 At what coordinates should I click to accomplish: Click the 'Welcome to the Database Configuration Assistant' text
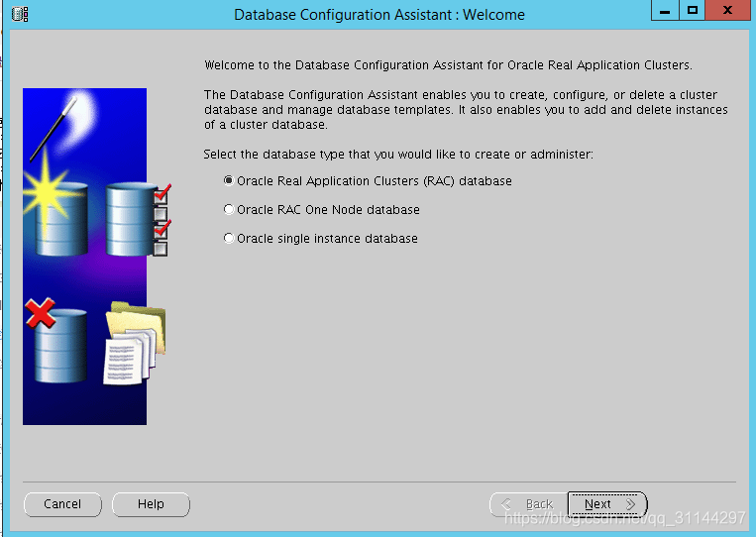449,65
